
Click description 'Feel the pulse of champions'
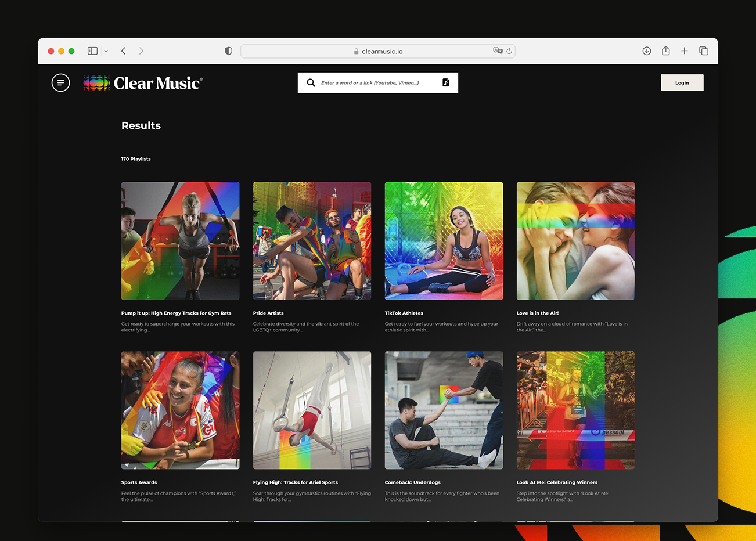(179, 496)
